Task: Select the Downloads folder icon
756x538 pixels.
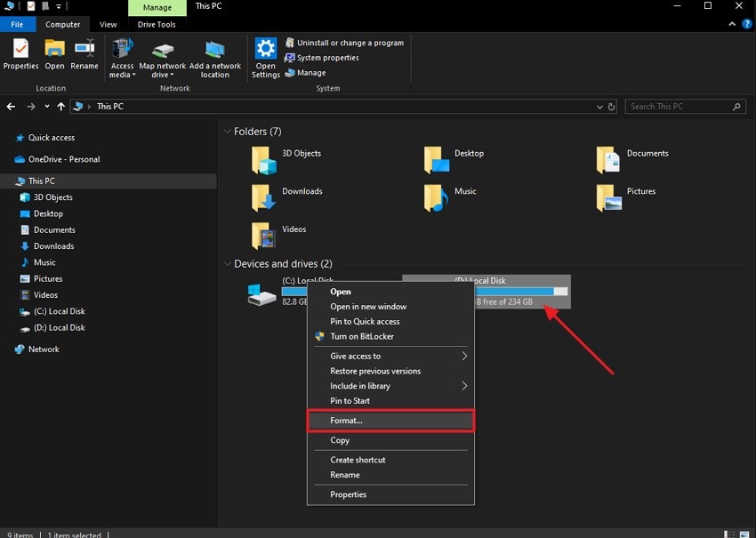Action: (264, 198)
